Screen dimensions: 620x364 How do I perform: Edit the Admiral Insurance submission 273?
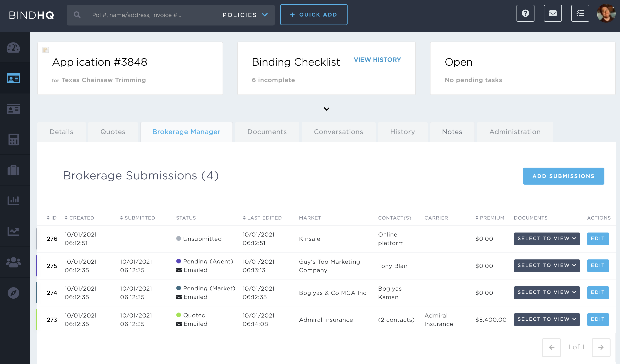(598, 320)
